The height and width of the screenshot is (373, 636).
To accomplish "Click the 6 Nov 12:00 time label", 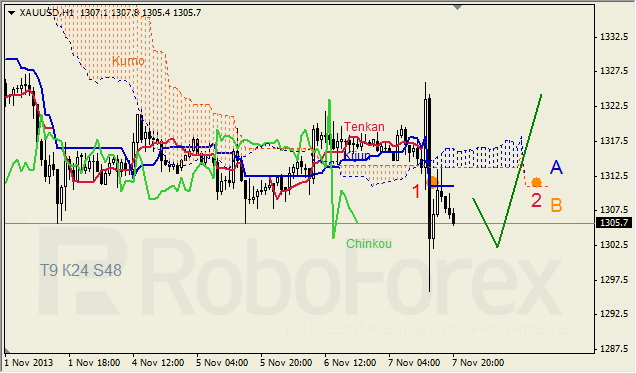I will click(350, 362).
